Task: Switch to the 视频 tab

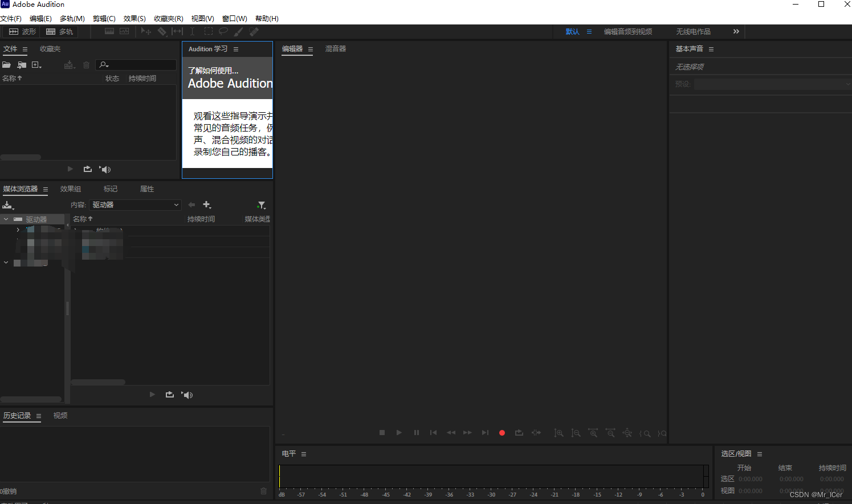Action: pyautogui.click(x=60, y=416)
